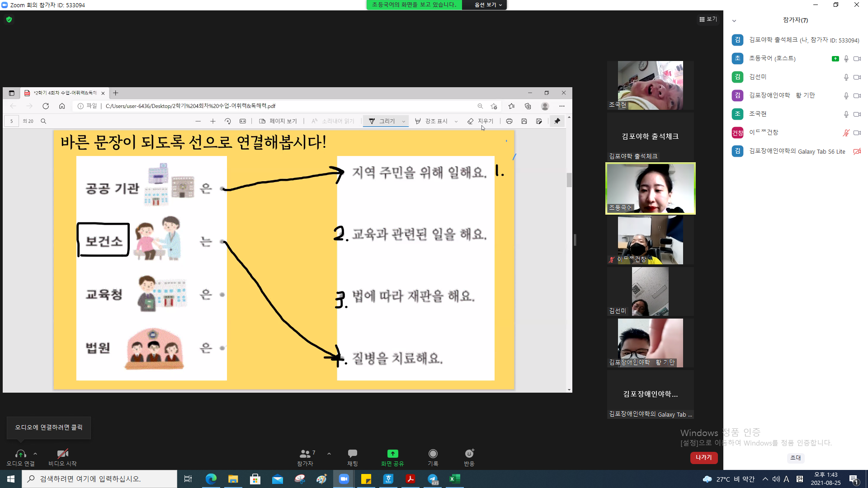This screenshot has width=868, height=488.
Task: Click the green 초등국어의 화면을 보고 있습니다 banner
Action: pos(414,5)
